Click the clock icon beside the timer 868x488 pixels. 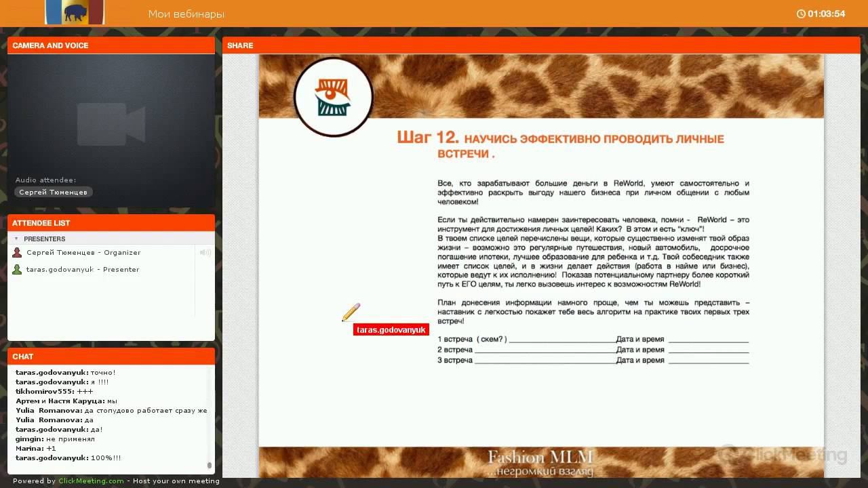(x=801, y=14)
